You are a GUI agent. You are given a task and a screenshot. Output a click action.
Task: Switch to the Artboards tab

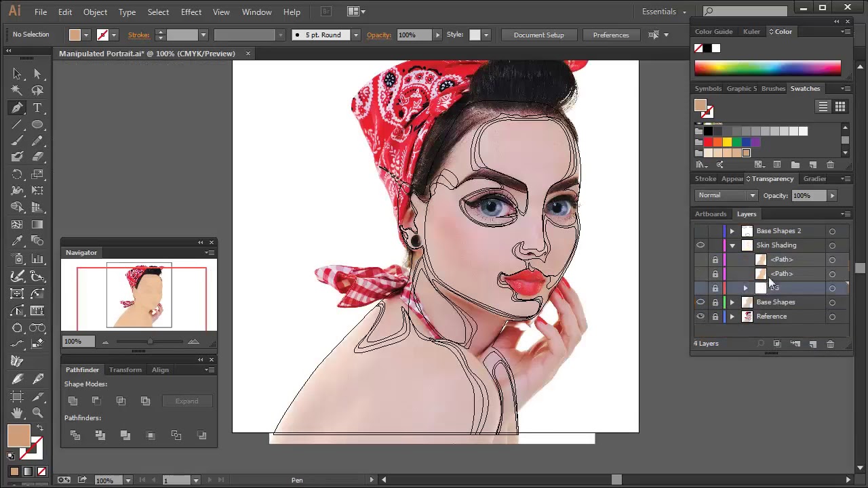710,213
